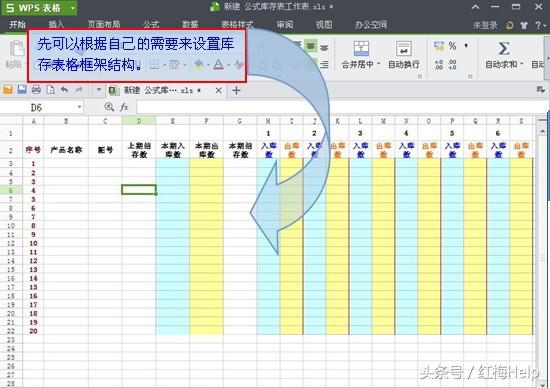Screen dimensions: 550x388
Task: Toggle 自动换行 wrap text
Action: coord(404,55)
